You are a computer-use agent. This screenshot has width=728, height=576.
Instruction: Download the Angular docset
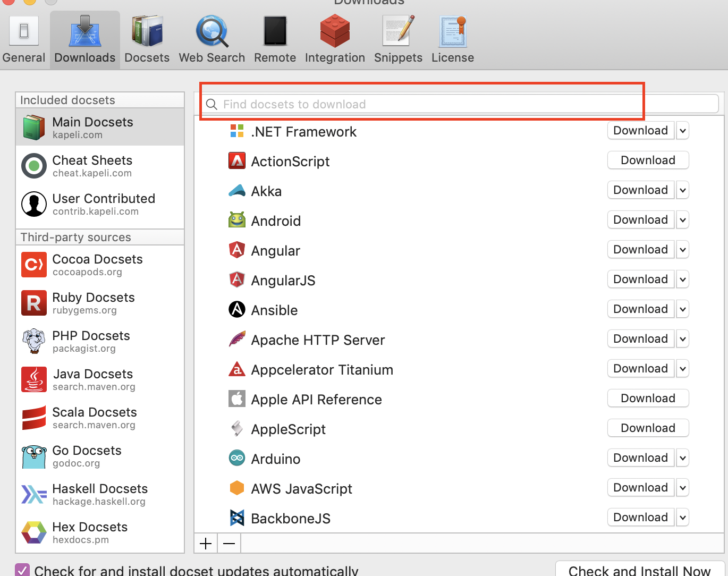641,249
